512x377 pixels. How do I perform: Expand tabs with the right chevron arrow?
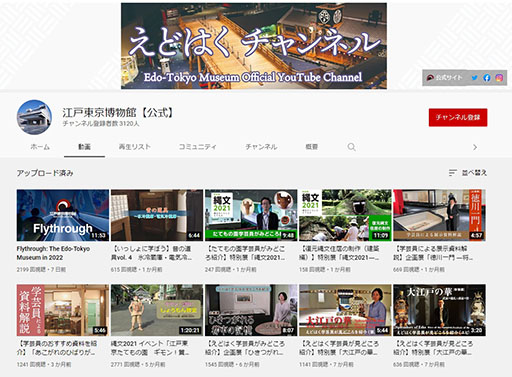coord(475,147)
